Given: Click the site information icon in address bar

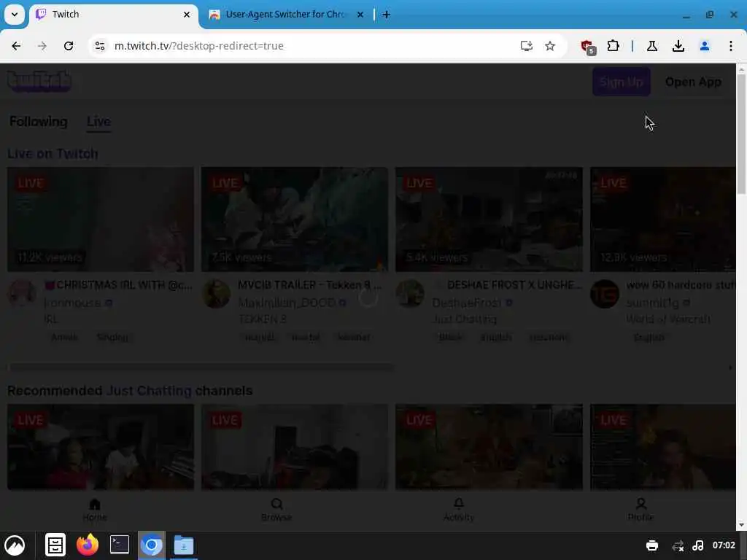Looking at the screenshot, I should (99, 46).
